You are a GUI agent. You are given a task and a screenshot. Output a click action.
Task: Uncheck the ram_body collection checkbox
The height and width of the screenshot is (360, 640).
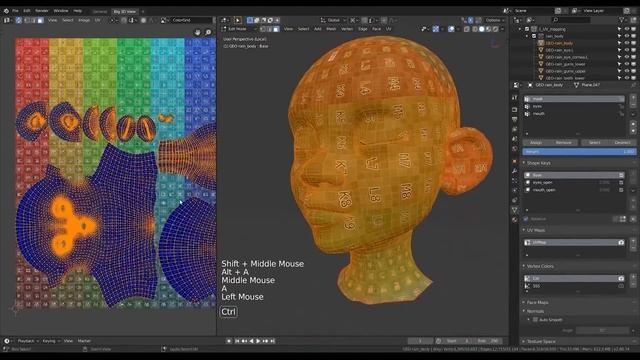pyautogui.click(x=533, y=36)
